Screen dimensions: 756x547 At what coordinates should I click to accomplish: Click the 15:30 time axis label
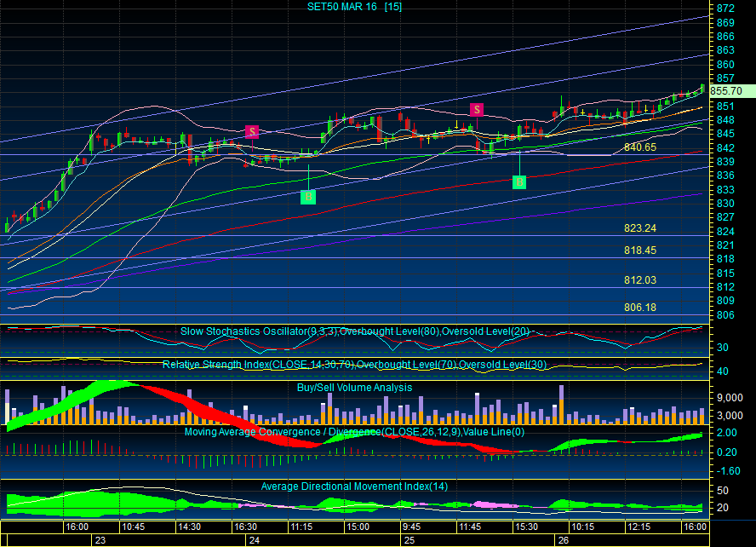[526, 527]
